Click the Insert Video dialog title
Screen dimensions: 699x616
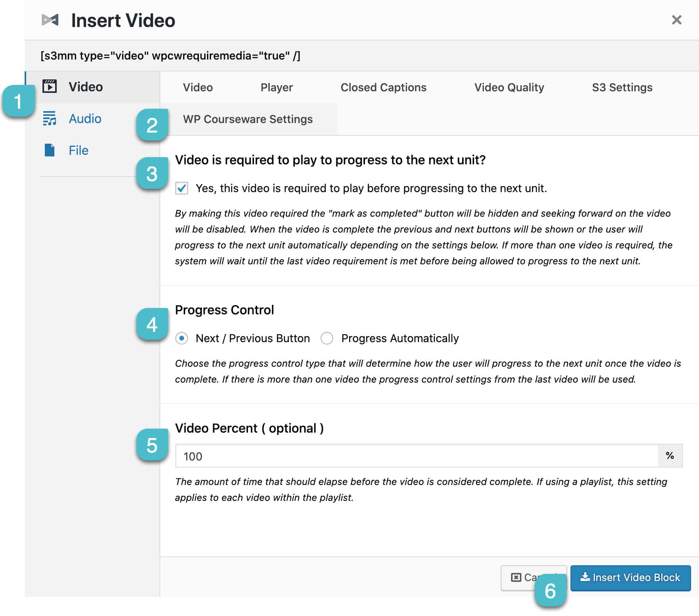point(123,20)
